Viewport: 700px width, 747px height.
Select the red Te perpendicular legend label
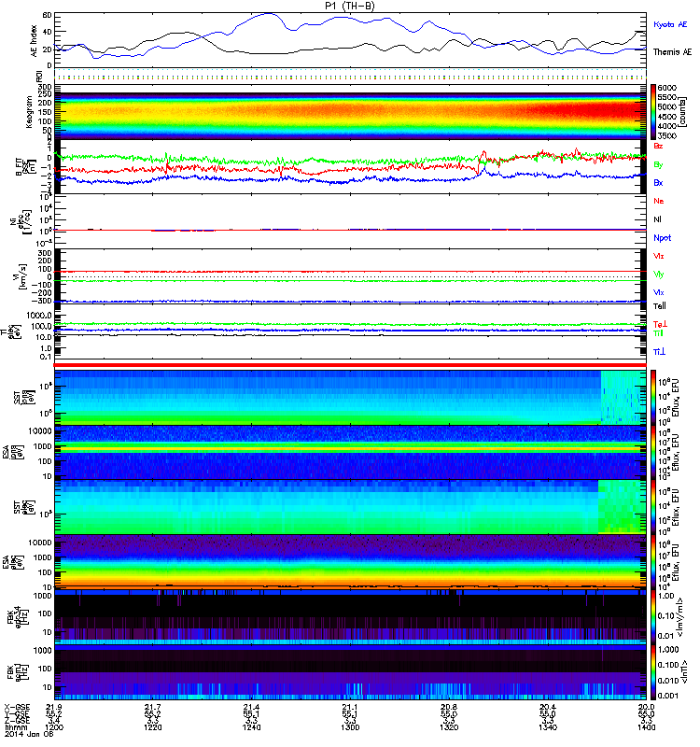click(x=660, y=324)
